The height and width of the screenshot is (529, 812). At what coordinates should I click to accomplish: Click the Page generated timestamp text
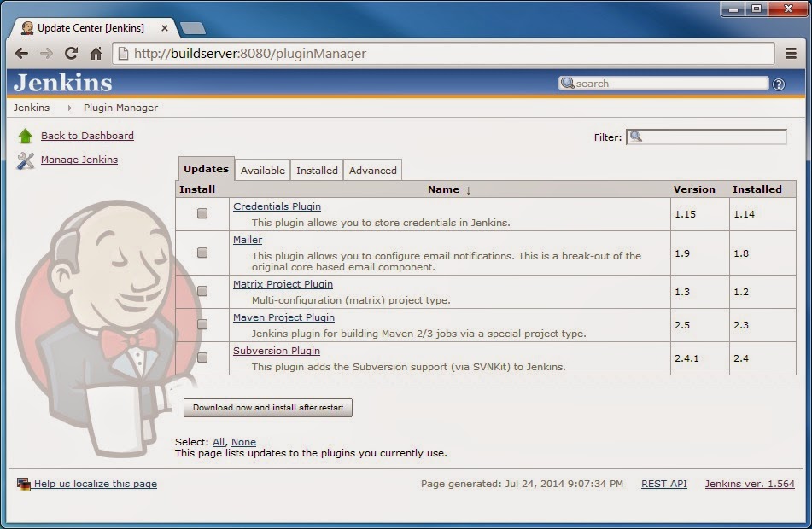[x=522, y=484]
